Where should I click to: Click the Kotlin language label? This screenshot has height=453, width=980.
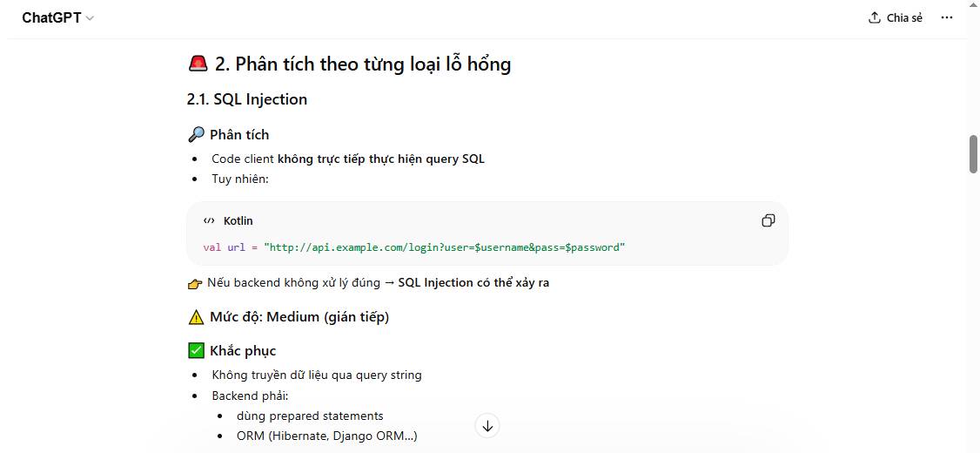click(238, 221)
